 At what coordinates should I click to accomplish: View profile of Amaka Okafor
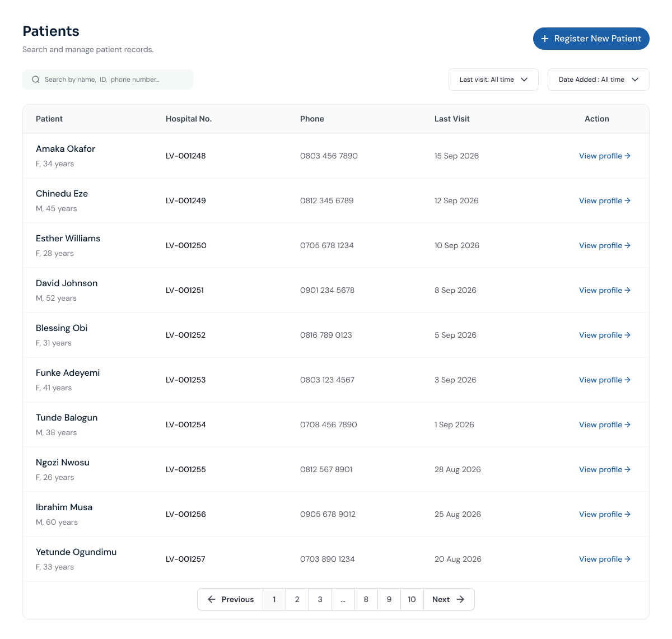pyautogui.click(x=605, y=156)
